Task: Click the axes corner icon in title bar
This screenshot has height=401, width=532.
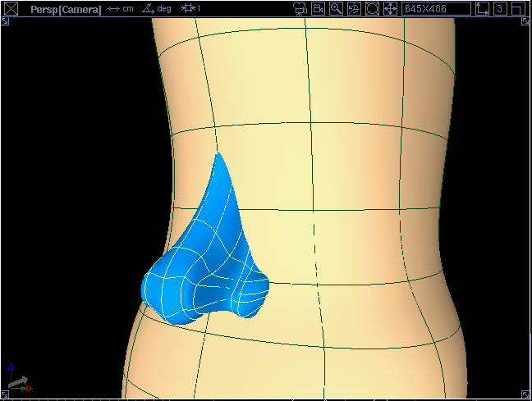Action: 482,9
